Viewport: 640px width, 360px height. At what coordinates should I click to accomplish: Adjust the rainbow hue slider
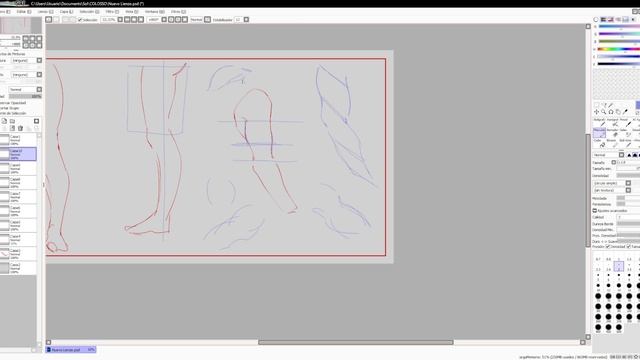click(x=619, y=49)
